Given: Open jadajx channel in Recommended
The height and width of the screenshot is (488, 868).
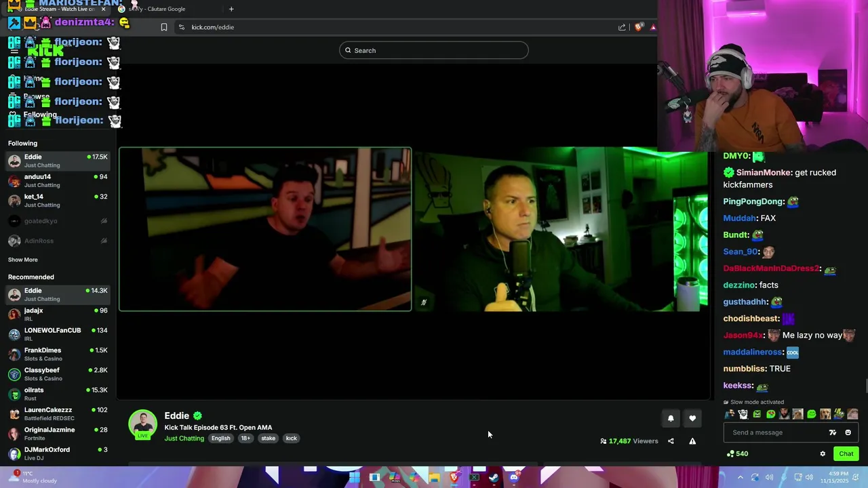Looking at the screenshot, I should pos(58,314).
